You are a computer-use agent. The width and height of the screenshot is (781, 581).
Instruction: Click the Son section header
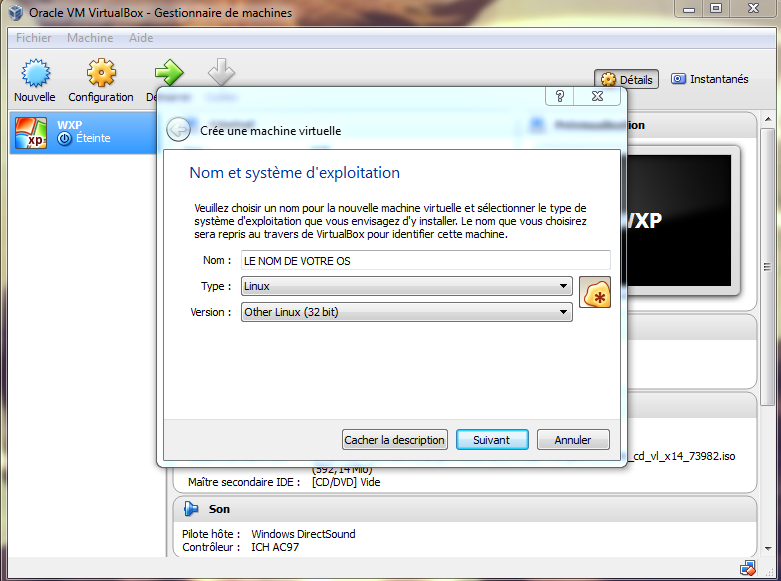point(464,509)
